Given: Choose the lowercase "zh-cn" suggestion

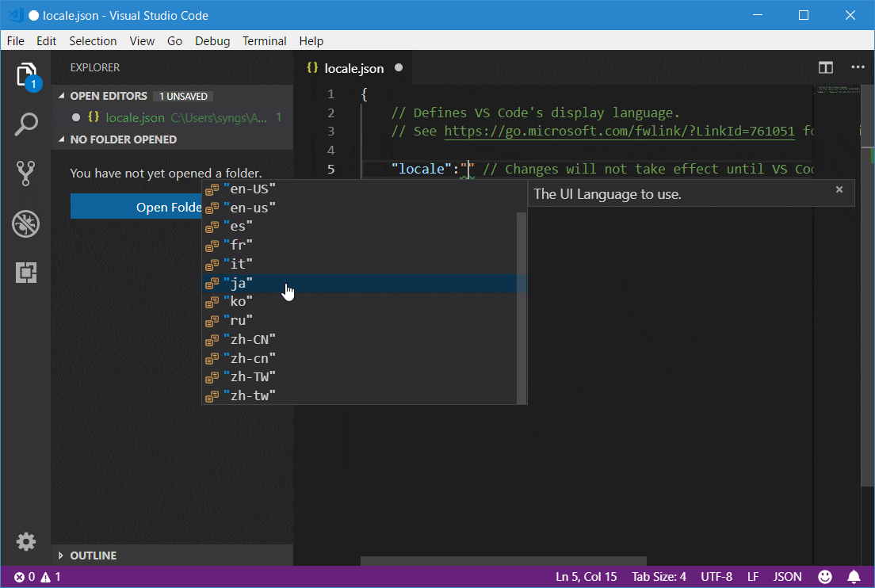Looking at the screenshot, I should click(x=359, y=359).
